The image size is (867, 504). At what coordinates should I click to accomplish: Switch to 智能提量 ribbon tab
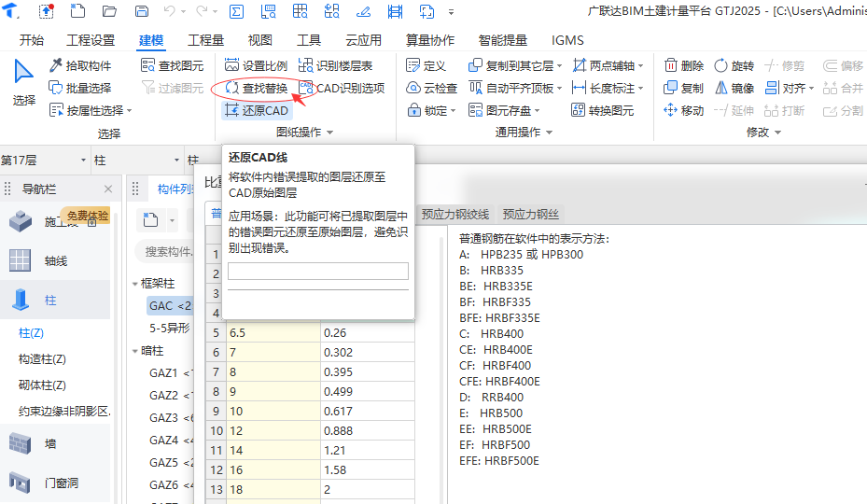click(x=503, y=40)
